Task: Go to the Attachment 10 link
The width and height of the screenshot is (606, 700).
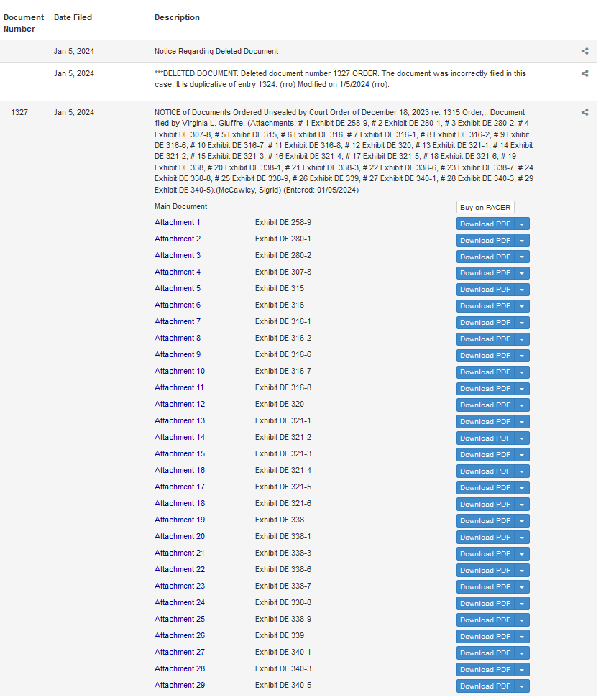Action: coord(180,371)
